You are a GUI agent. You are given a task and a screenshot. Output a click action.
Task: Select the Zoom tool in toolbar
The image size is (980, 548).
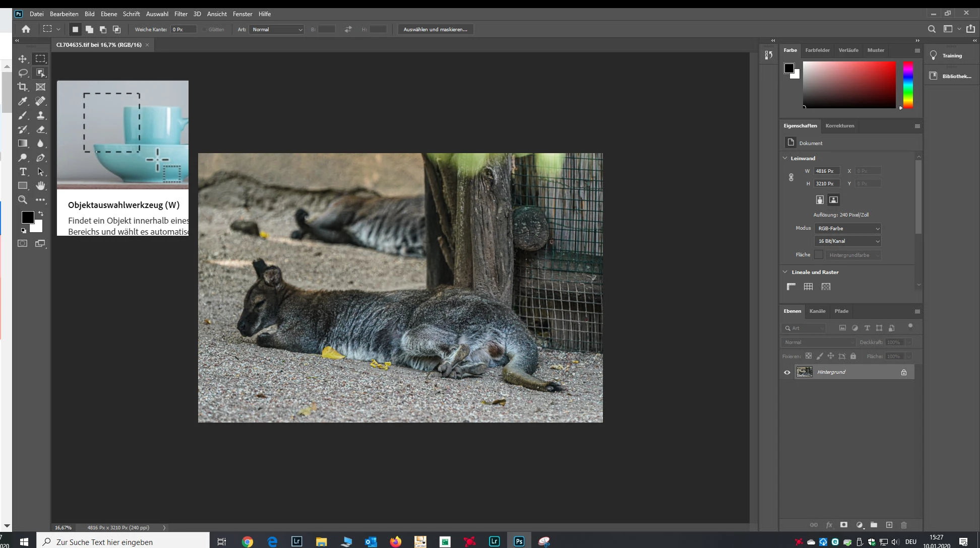tap(23, 200)
